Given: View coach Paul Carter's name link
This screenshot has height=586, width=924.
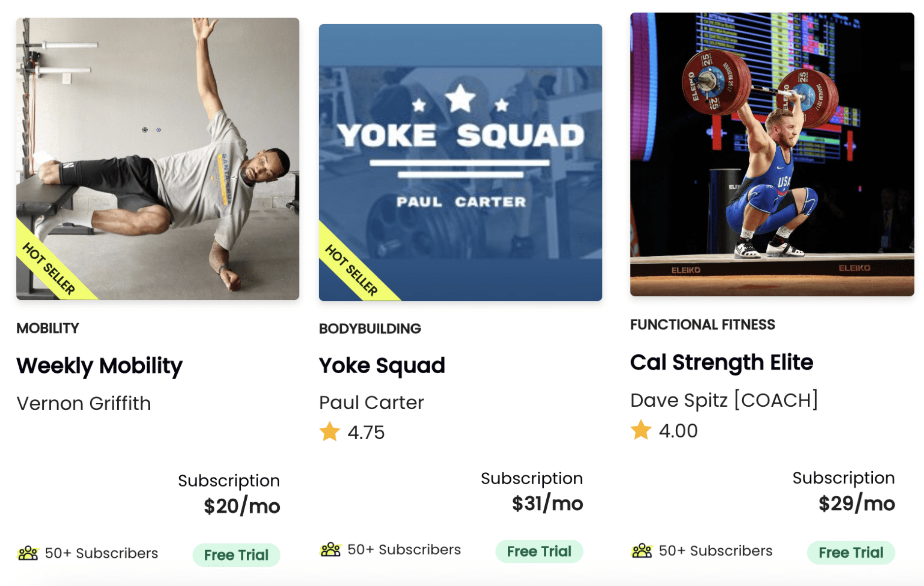Looking at the screenshot, I should pos(371,402).
